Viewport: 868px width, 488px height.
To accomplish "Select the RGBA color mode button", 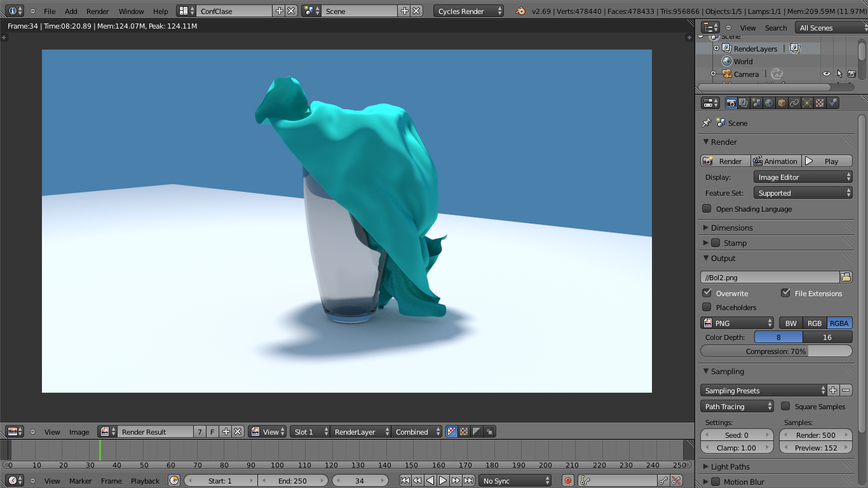I will point(838,323).
